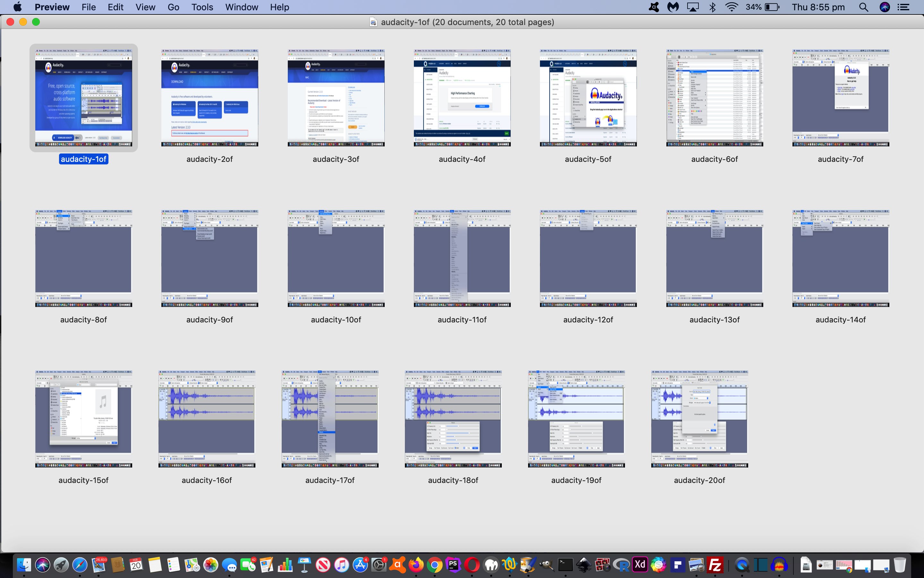Viewport: 924px width, 578px height.
Task: Click the 'audacity-15of' file name label
Action: pos(84,480)
